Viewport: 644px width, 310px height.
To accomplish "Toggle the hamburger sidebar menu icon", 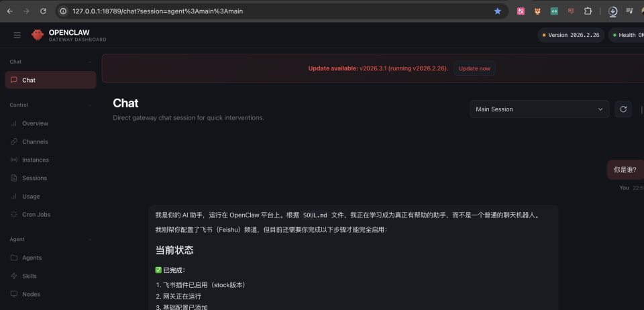I will (x=17, y=36).
